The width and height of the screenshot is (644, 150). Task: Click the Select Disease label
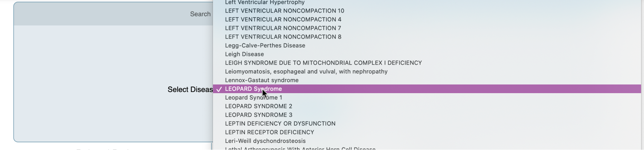point(190,89)
